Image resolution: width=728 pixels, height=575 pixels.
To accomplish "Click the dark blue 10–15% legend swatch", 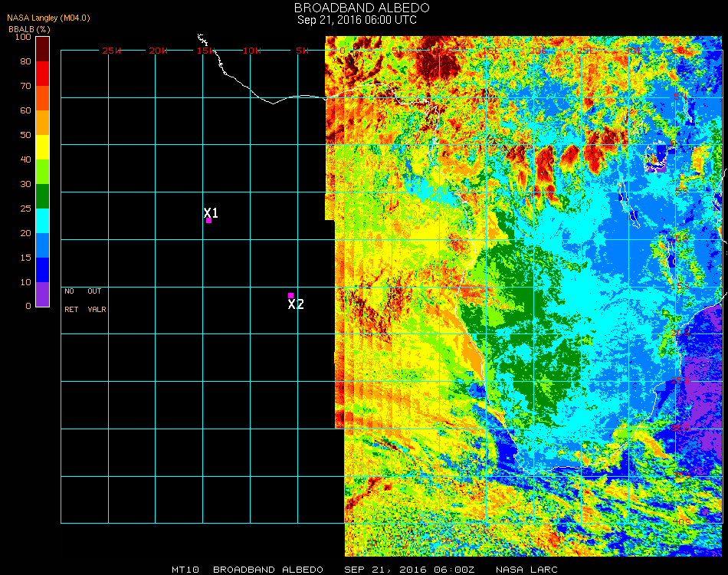I will 43,269.
